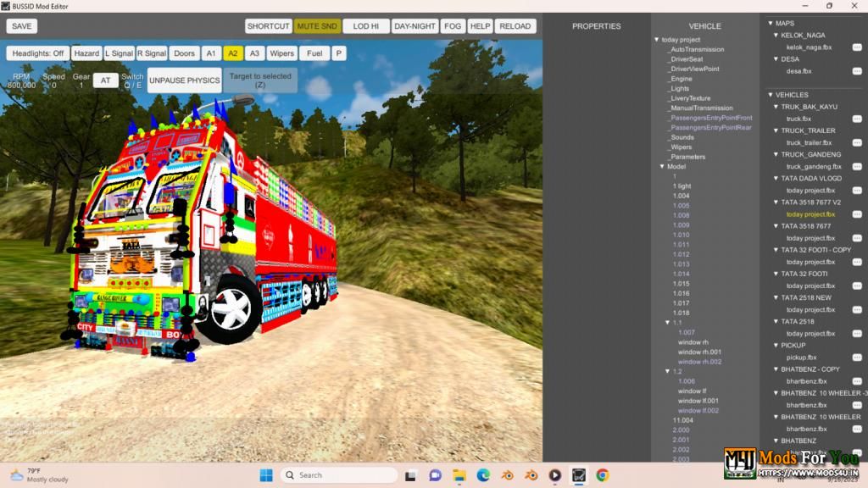
Task: Collapse PICKUP vehicle folder
Action: 776,346
